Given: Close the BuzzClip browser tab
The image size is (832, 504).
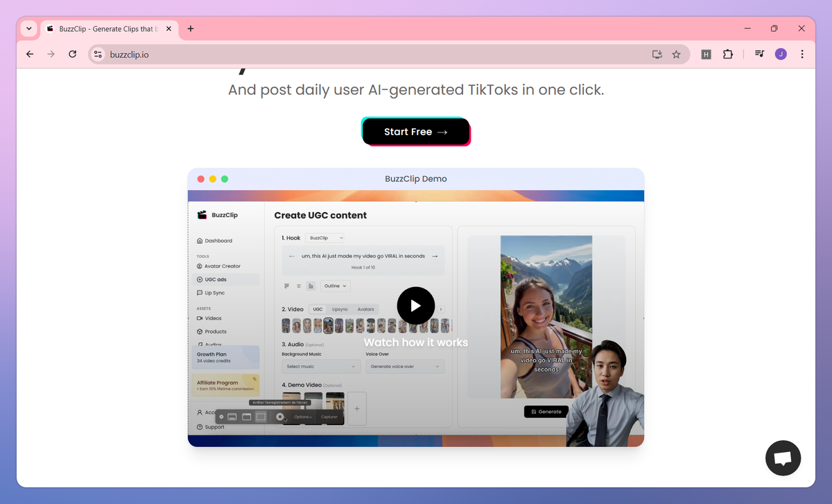Looking at the screenshot, I should click(169, 28).
